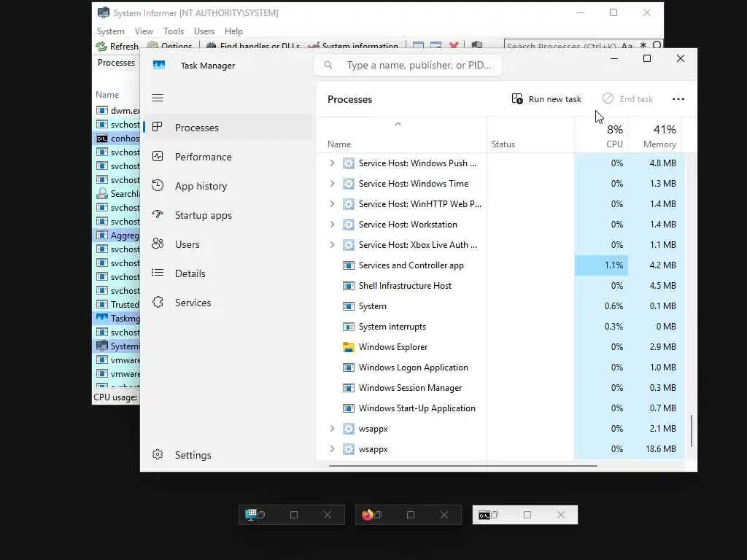Click the Status column header
The height and width of the screenshot is (560, 747).
click(531, 136)
